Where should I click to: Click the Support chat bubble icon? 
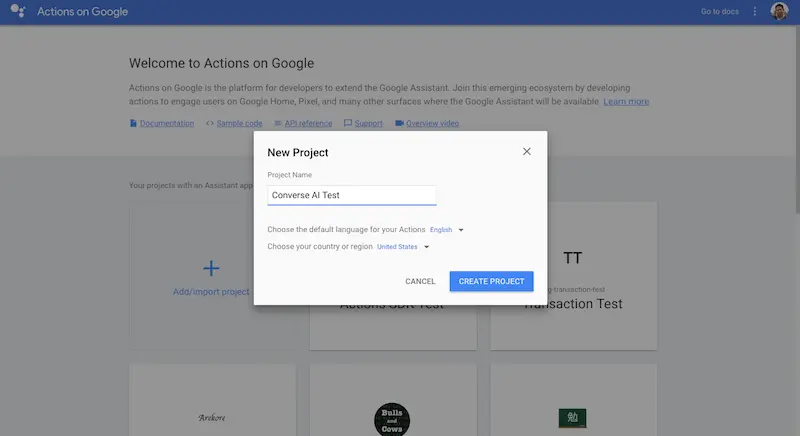pos(347,123)
